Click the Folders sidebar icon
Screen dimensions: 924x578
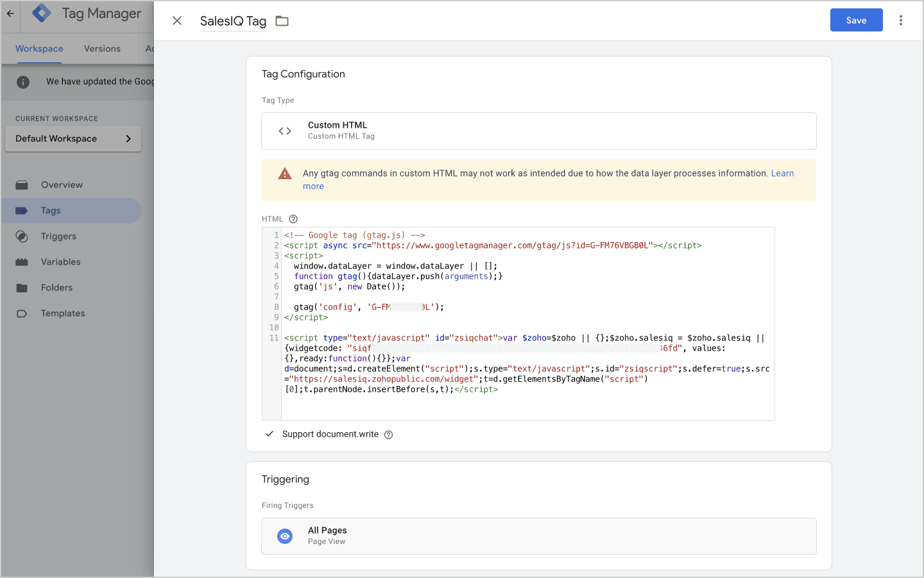pos(22,288)
